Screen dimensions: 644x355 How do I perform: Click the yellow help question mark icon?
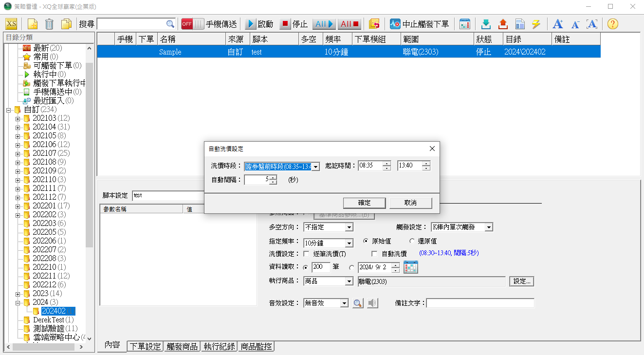click(x=613, y=24)
